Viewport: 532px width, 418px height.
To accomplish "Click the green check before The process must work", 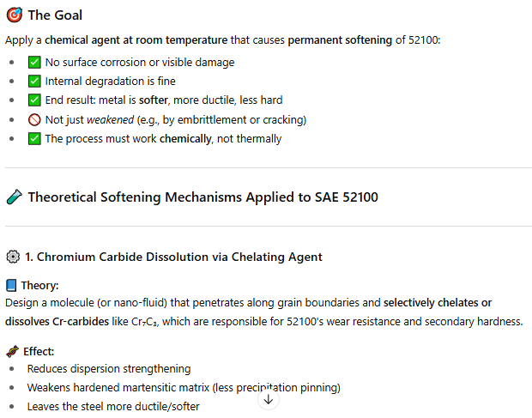I will pyautogui.click(x=34, y=138).
